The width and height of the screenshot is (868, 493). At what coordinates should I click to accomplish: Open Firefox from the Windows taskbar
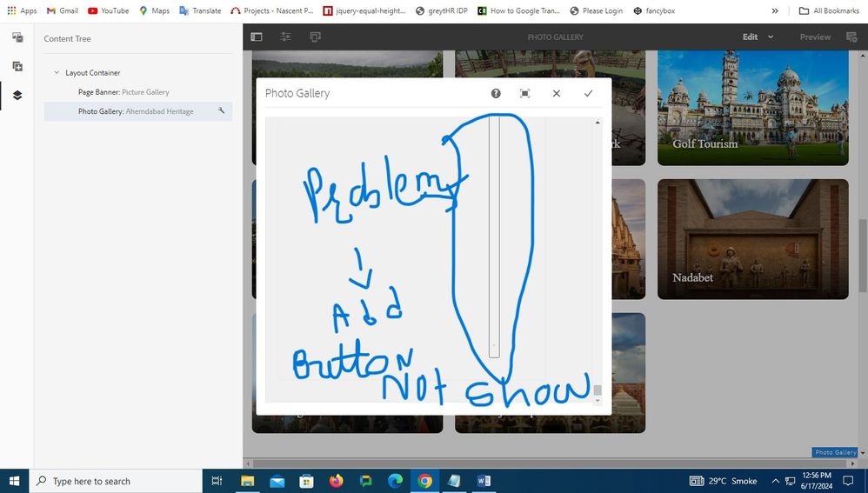pos(336,481)
